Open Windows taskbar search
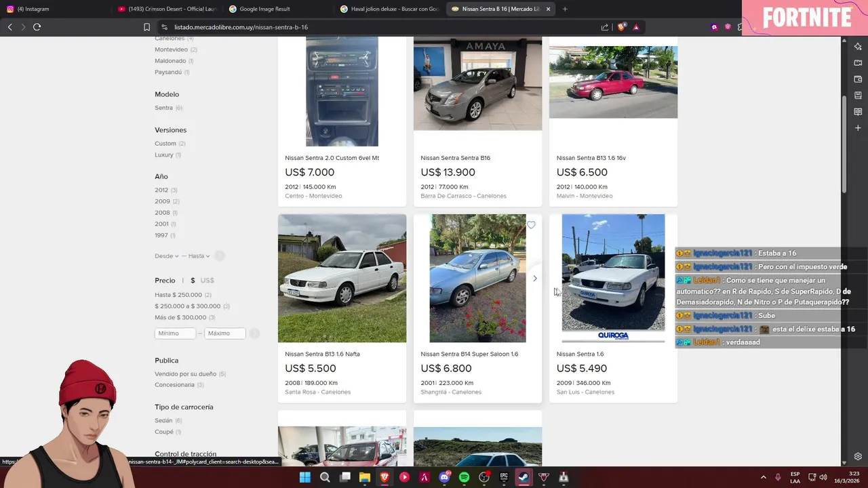This screenshot has width=868, height=488. (x=325, y=477)
